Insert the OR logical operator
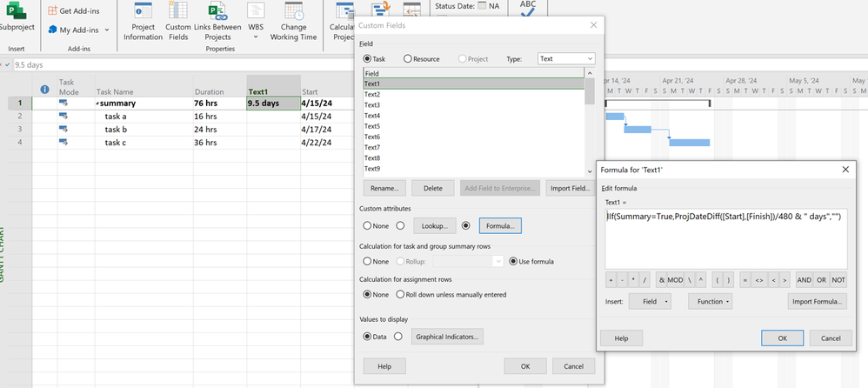This screenshot has width=868, height=388. click(822, 280)
